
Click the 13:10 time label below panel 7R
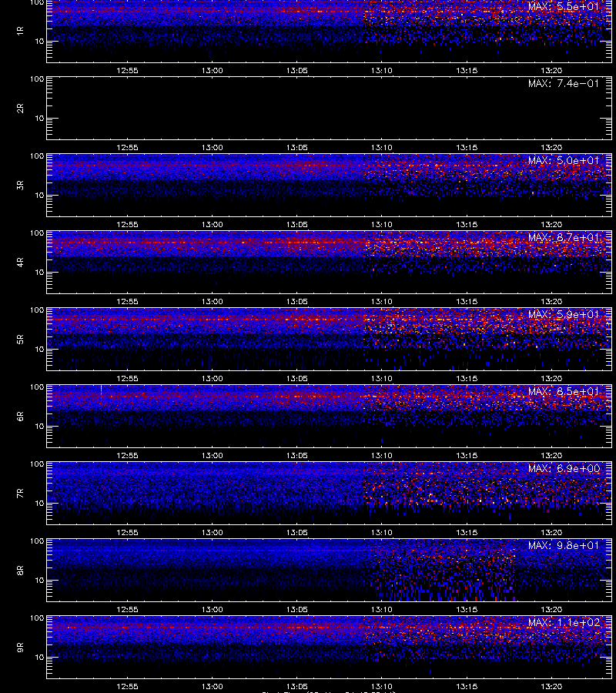point(381,532)
